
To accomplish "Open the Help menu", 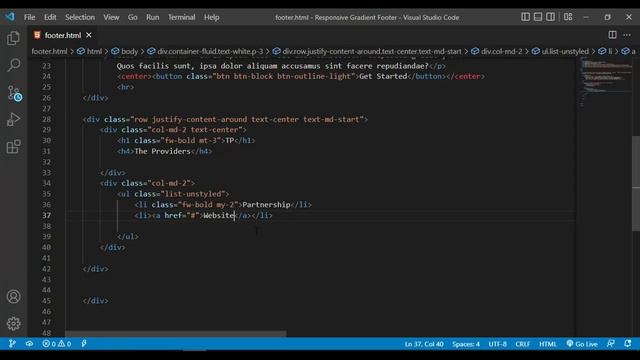I will pyautogui.click(x=211, y=17).
